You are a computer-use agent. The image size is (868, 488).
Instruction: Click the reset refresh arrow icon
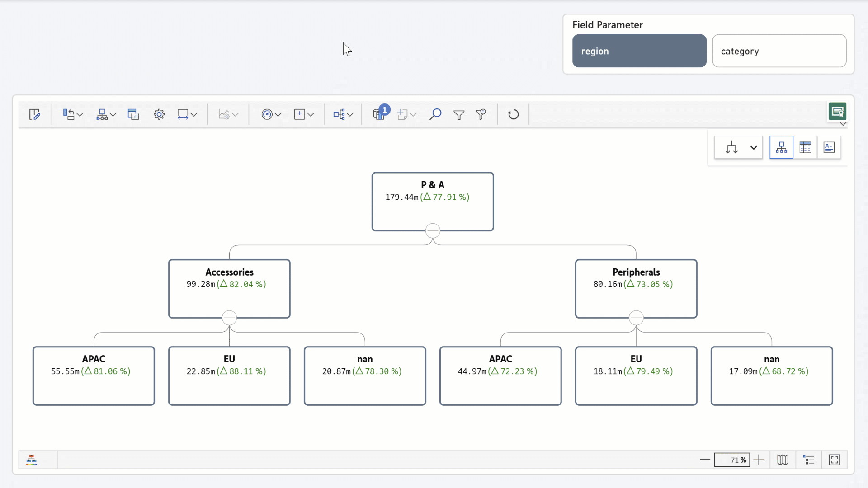click(513, 114)
